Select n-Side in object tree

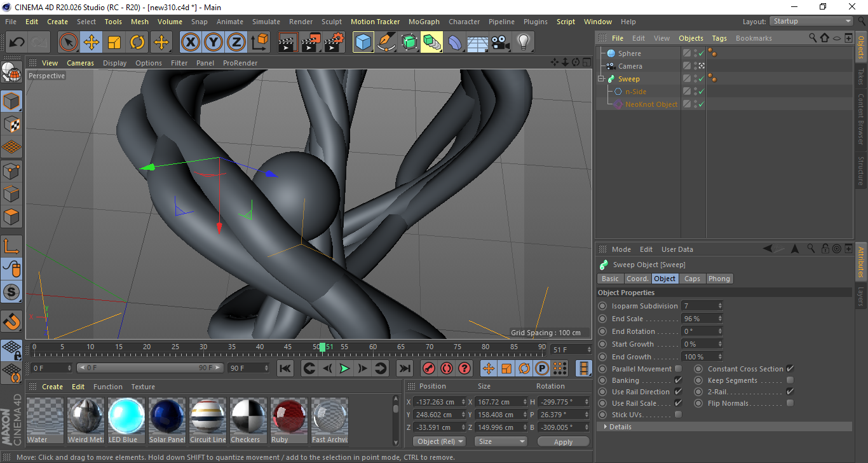coord(635,92)
